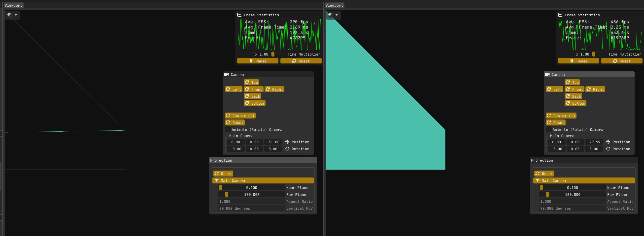This screenshot has height=236, width=644.
Task: Enable Animate (Rotate) Camera in left viewport
Action: tap(228, 130)
